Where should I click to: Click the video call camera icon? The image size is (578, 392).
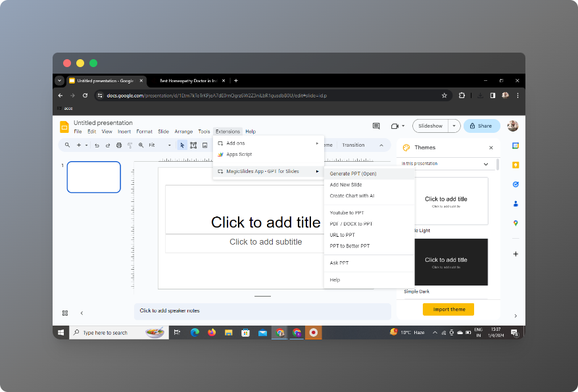pos(395,126)
